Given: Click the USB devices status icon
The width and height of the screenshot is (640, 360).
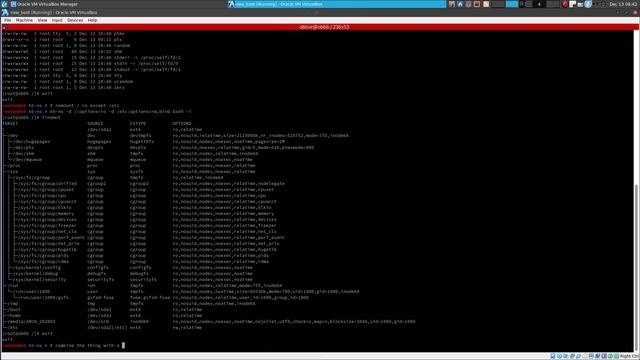Looking at the screenshot, I should tap(578, 356).
